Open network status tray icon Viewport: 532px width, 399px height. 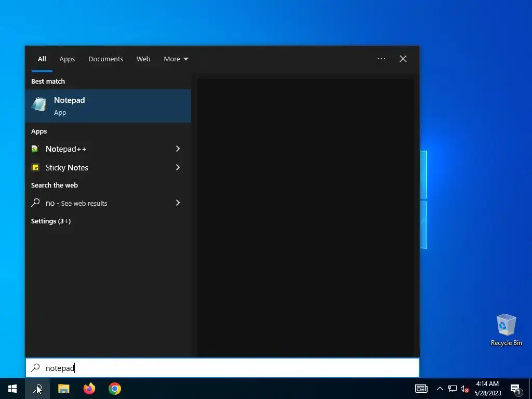(453, 389)
